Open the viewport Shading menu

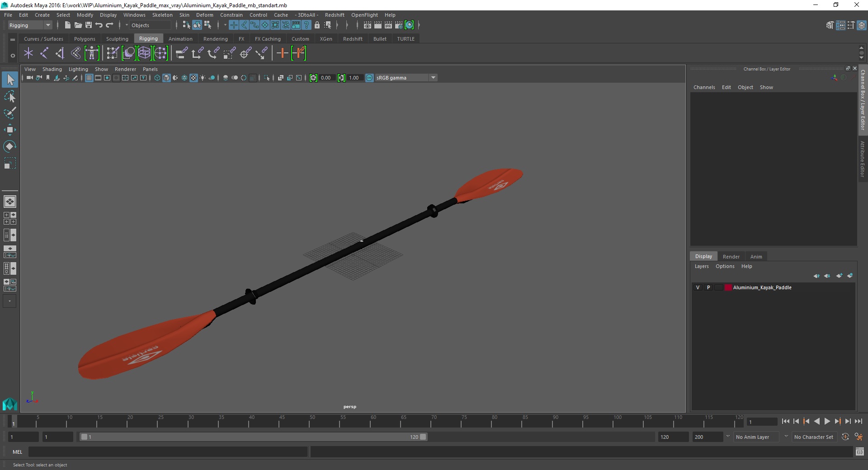[52, 69]
